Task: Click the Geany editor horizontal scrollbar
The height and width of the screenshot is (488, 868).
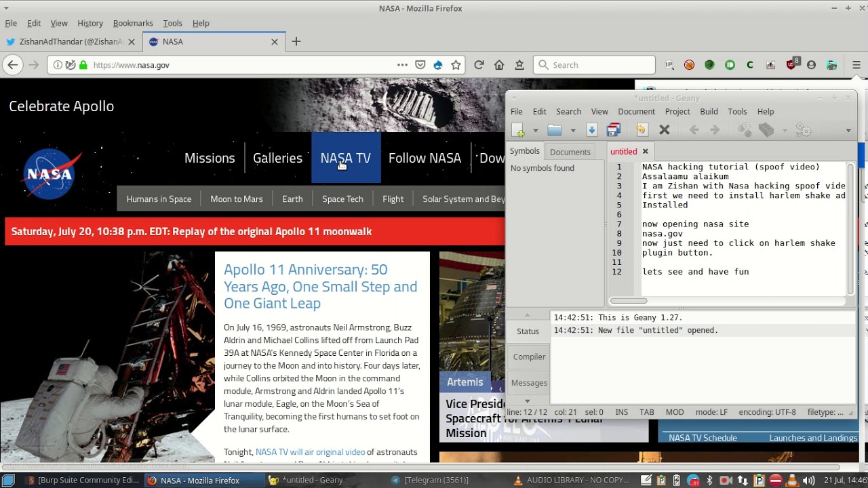Action: [629, 301]
